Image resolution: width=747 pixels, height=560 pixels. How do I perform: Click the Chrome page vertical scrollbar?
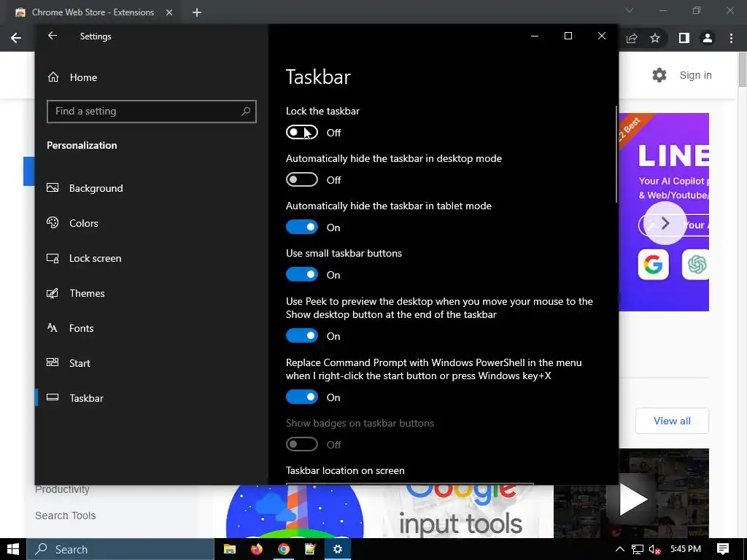point(742,70)
